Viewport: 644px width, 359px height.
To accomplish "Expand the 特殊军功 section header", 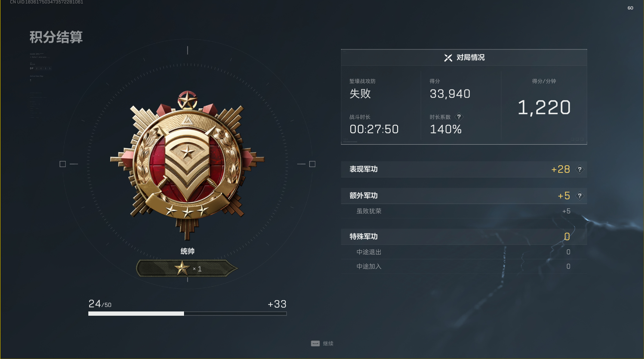I will pyautogui.click(x=464, y=236).
